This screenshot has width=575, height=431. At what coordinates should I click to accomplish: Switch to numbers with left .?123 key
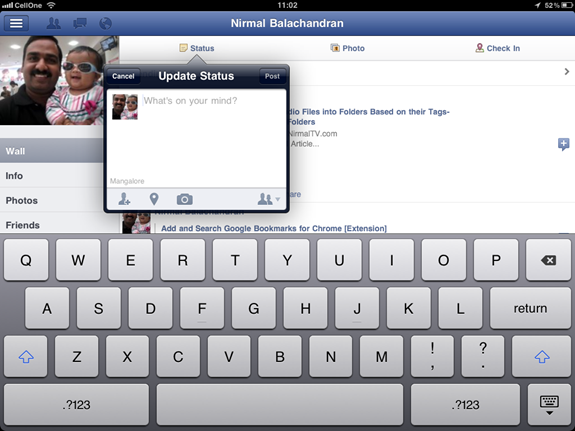[x=76, y=405]
